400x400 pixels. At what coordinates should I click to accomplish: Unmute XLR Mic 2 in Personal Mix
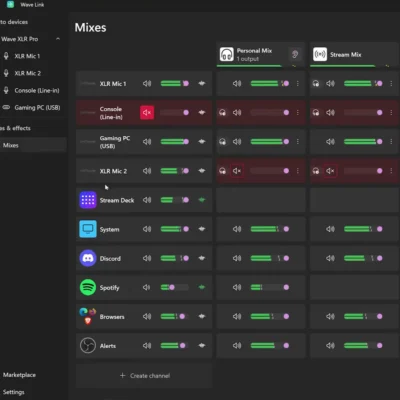pyautogui.click(x=237, y=171)
